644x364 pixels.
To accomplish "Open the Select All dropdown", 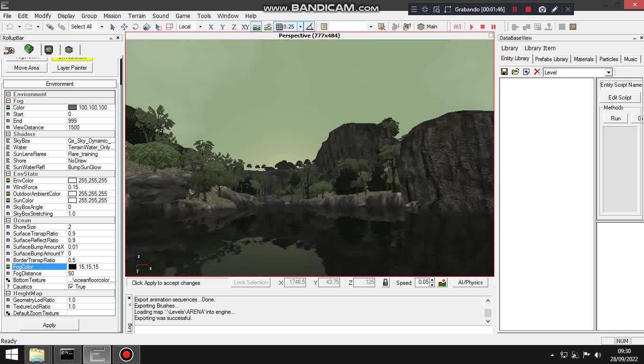I will pos(102,27).
